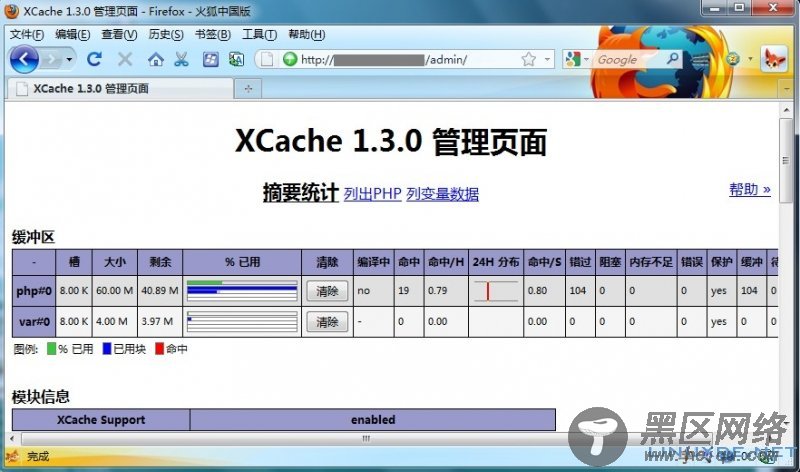Click the var#0 usage percentage bar

tap(242, 322)
